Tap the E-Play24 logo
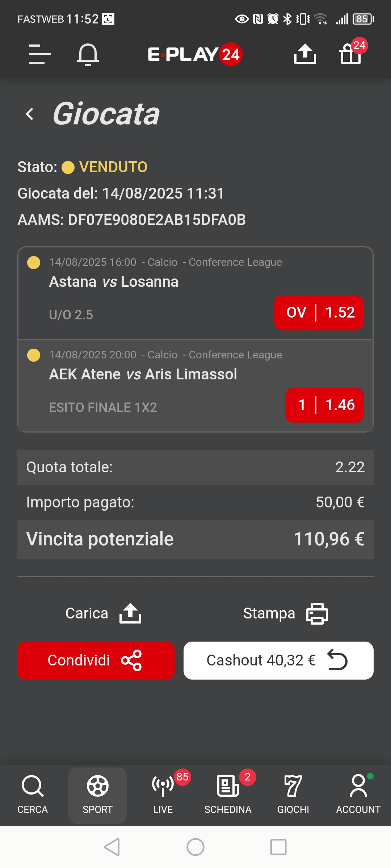 point(195,54)
